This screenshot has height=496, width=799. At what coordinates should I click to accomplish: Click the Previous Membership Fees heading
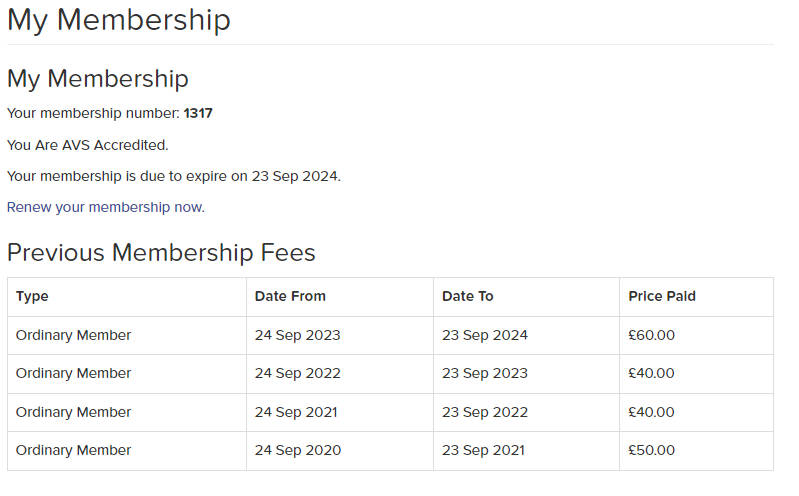161,253
